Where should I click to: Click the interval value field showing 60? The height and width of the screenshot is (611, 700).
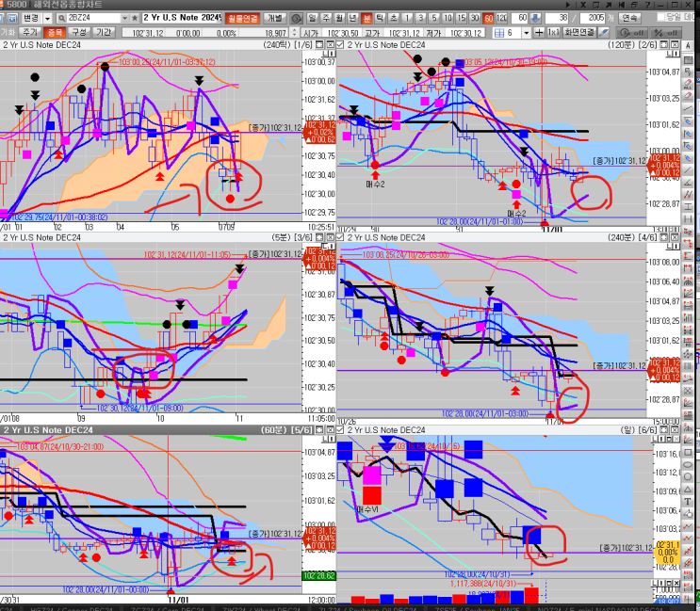pos(519,18)
